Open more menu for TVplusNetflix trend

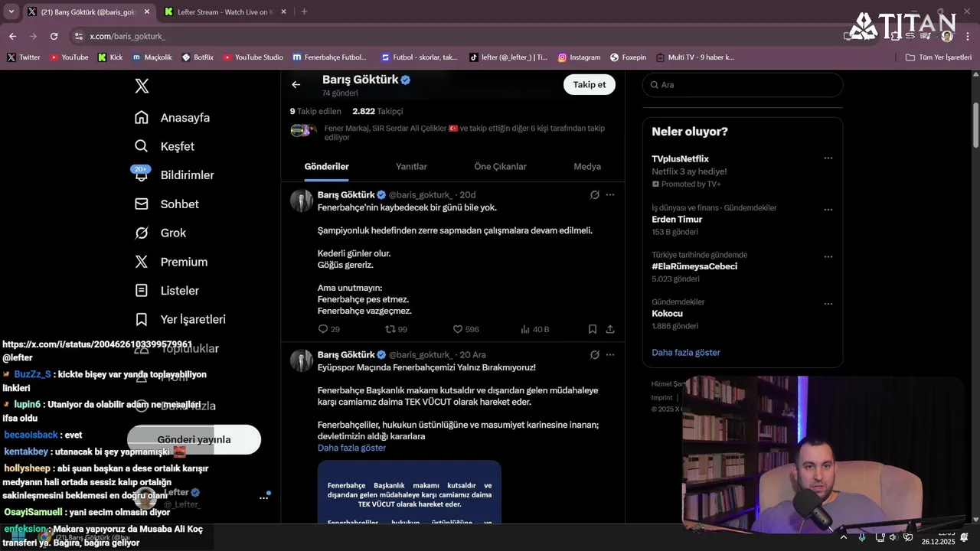[828, 158]
